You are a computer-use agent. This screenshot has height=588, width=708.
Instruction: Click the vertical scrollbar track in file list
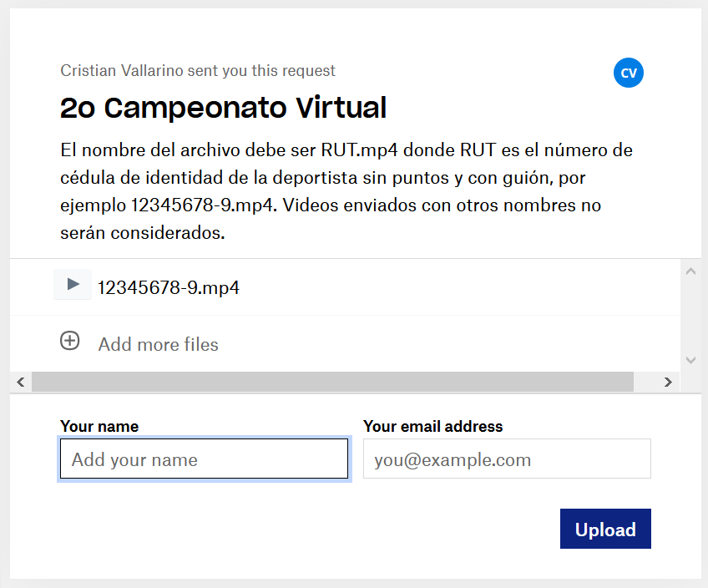[x=690, y=315]
